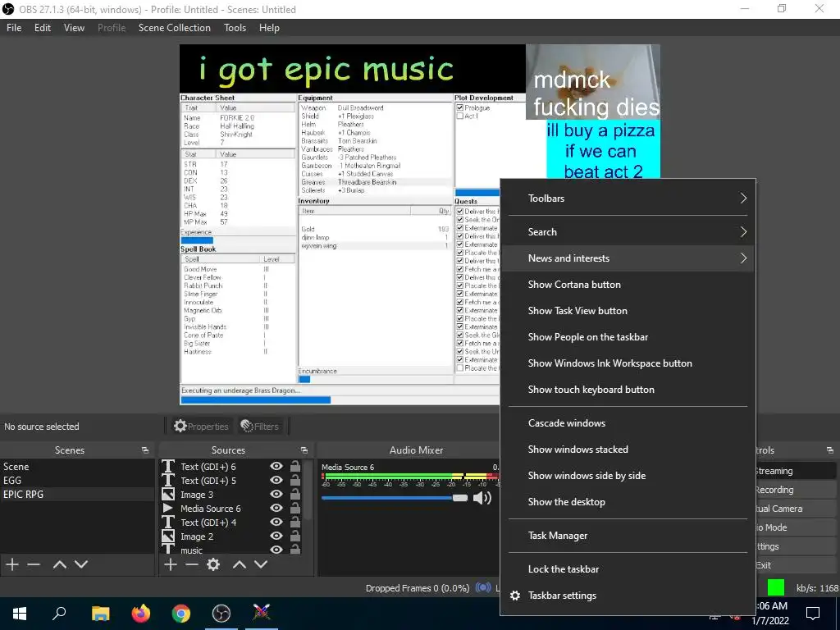Toggle visibility of the music source
840x630 pixels.
pos(276,550)
